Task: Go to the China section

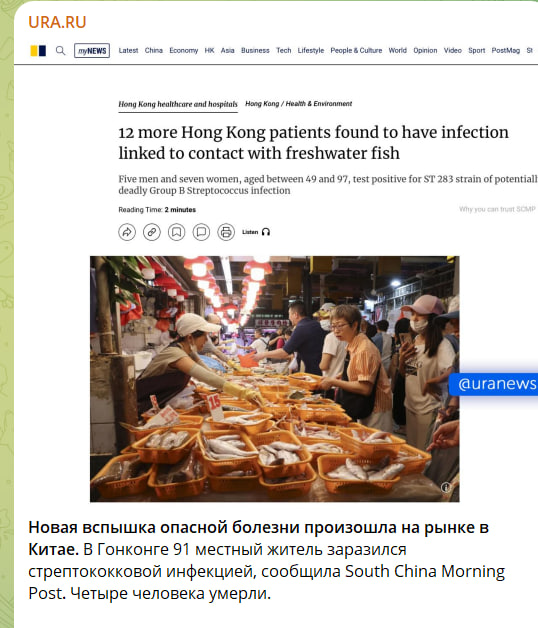Action: (x=154, y=50)
